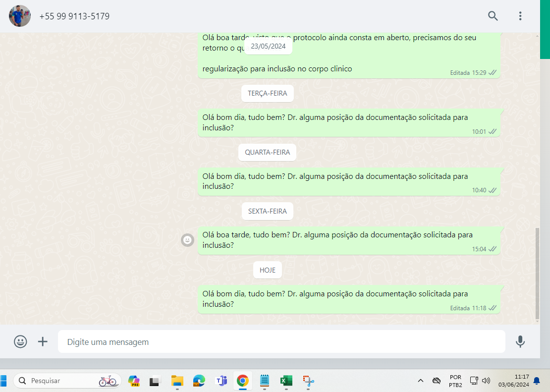This screenshot has width=550, height=392.
Task: Open the emoji picker
Action: point(20,341)
